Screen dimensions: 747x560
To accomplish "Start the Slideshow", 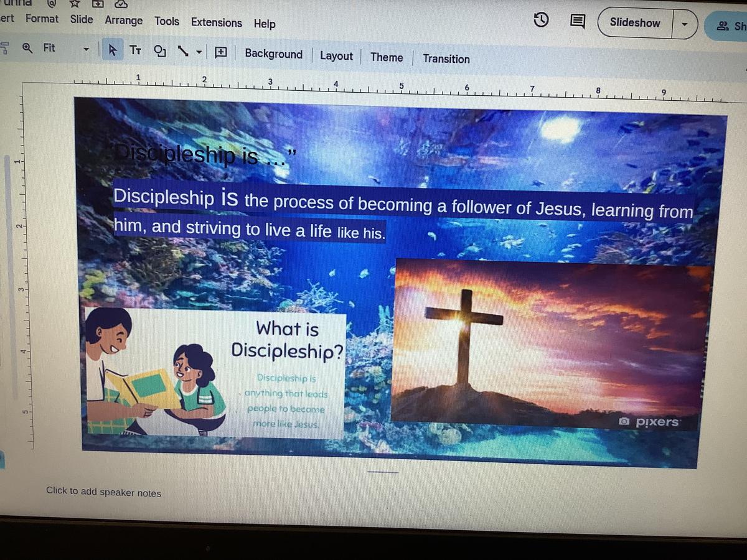I will (635, 22).
